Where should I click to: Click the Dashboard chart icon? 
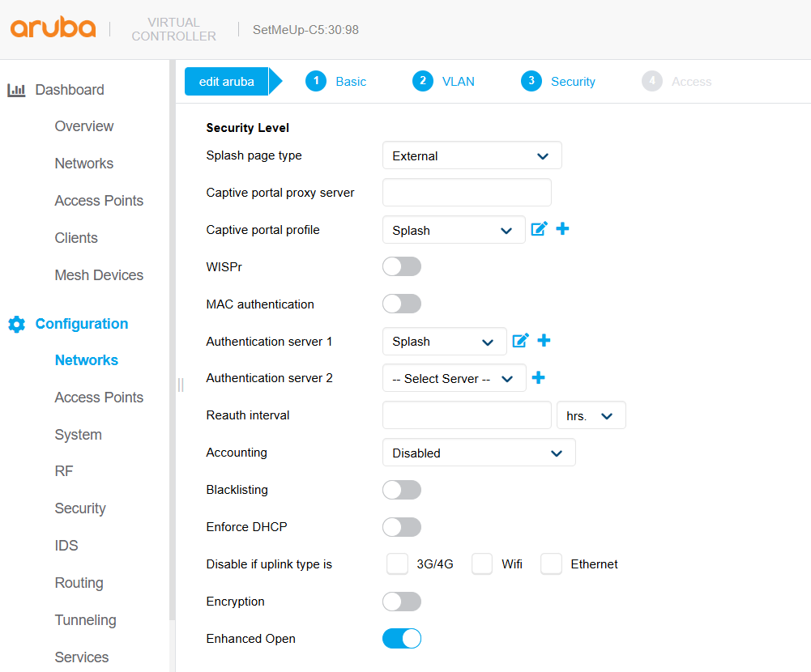point(16,91)
